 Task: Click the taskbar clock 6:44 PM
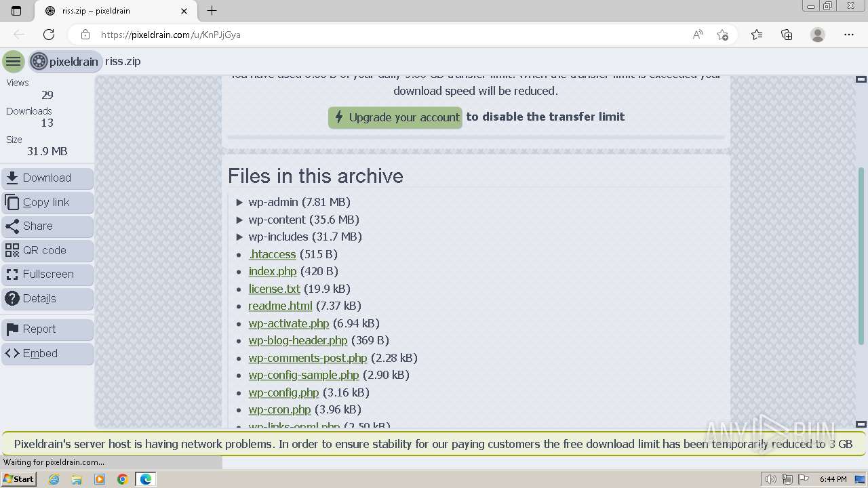833,479
